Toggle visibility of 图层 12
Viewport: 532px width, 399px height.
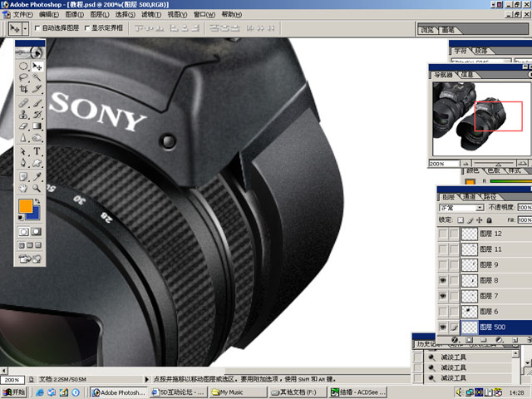tap(443, 234)
